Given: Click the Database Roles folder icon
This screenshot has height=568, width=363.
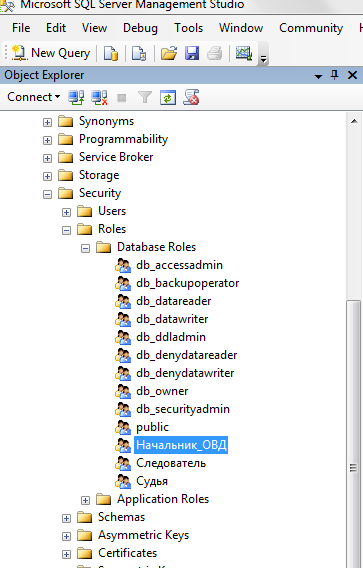Looking at the screenshot, I should pyautogui.click(x=104, y=247).
